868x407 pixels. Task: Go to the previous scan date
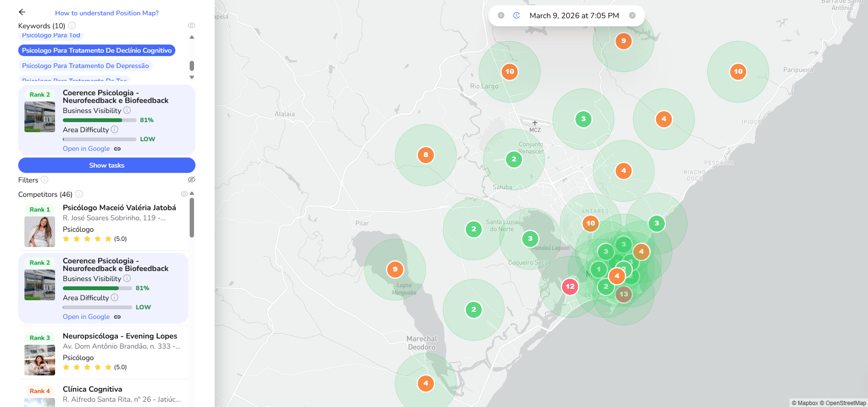501,15
